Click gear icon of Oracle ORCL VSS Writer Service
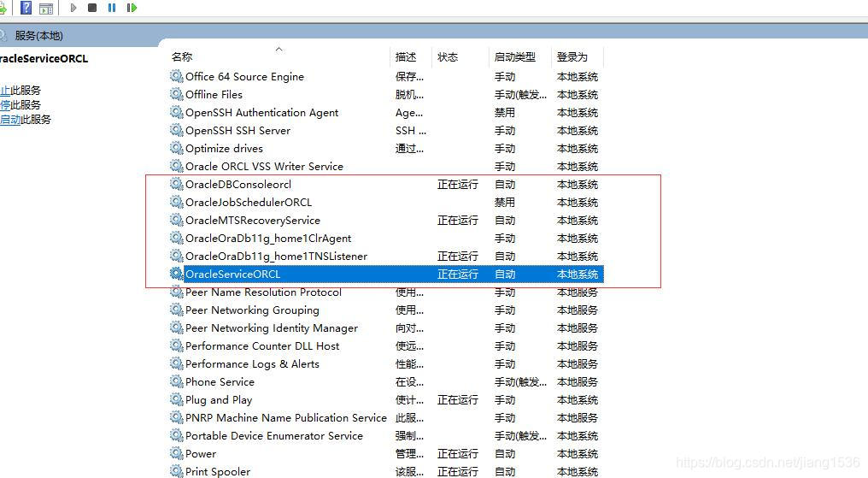 [177, 166]
